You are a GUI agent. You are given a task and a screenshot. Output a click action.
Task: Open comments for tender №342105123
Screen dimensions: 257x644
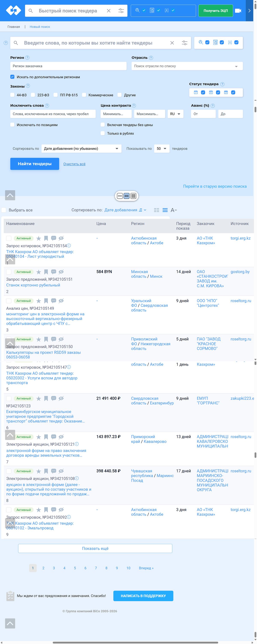[54, 398]
